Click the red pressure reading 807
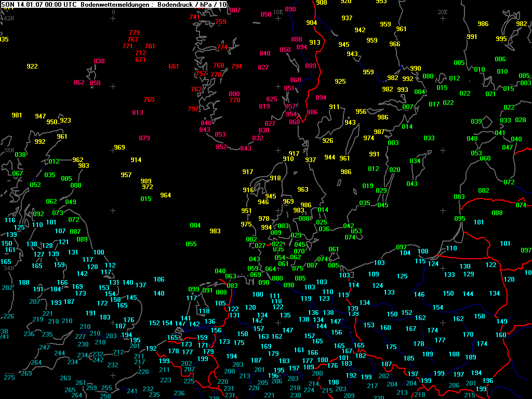The height and width of the screenshot is (399, 532). point(235,10)
